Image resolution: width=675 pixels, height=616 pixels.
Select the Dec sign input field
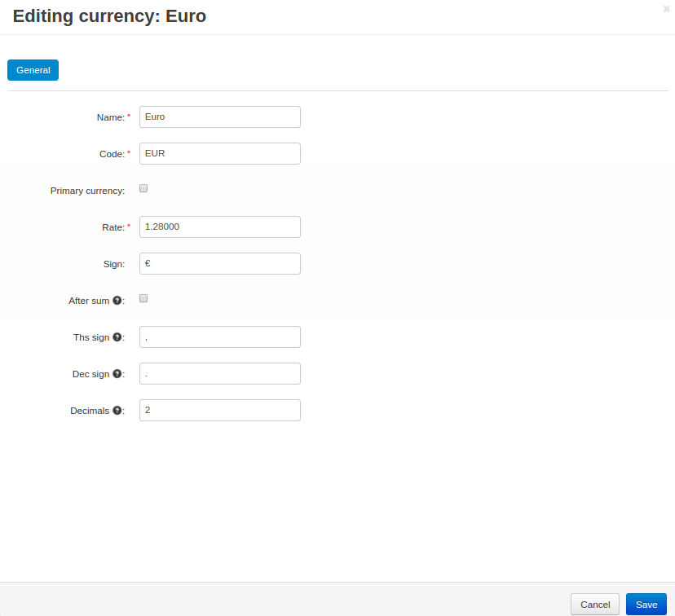tap(220, 373)
